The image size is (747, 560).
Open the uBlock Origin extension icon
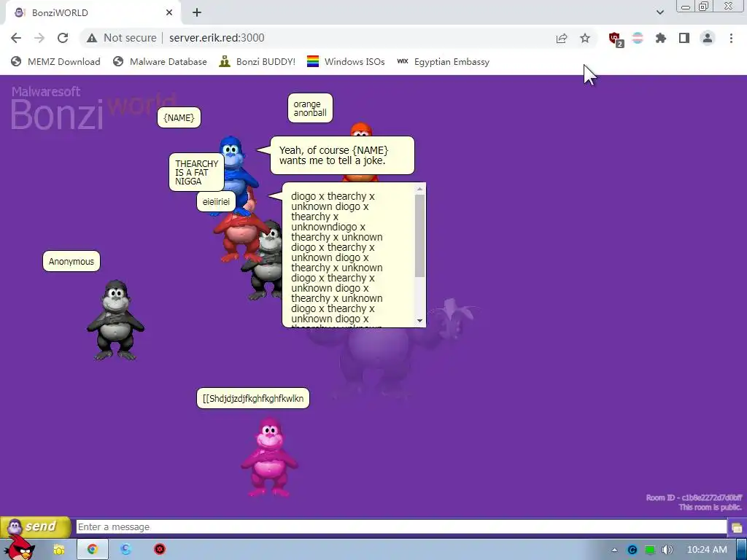[x=616, y=39]
